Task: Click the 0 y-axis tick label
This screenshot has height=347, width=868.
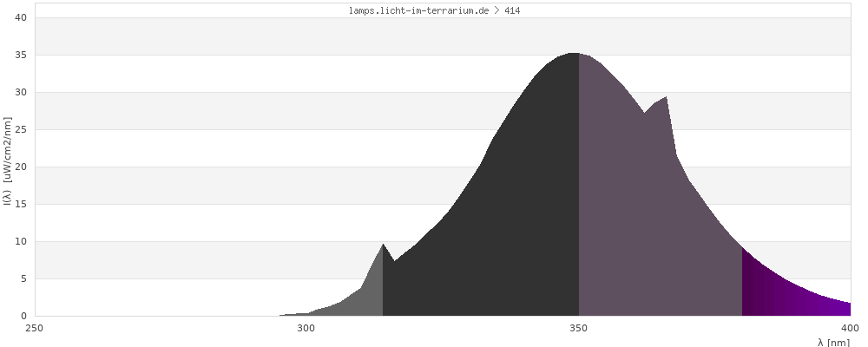Action: (24, 316)
